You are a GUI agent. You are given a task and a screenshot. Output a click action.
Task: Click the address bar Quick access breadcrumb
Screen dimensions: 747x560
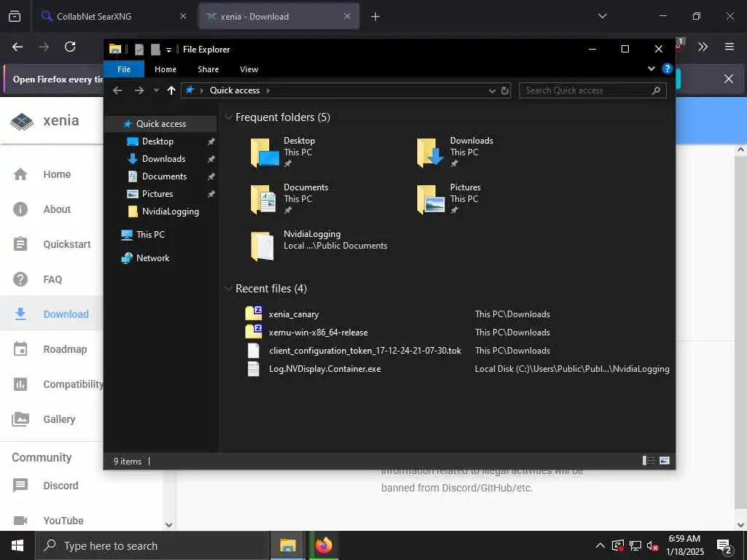pyautogui.click(x=234, y=90)
